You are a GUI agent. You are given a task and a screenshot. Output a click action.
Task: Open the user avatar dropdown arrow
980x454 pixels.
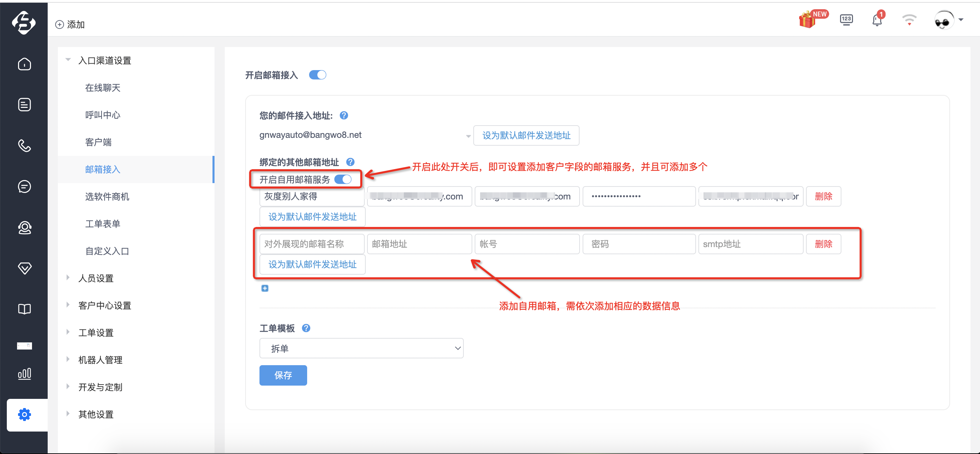(x=961, y=20)
